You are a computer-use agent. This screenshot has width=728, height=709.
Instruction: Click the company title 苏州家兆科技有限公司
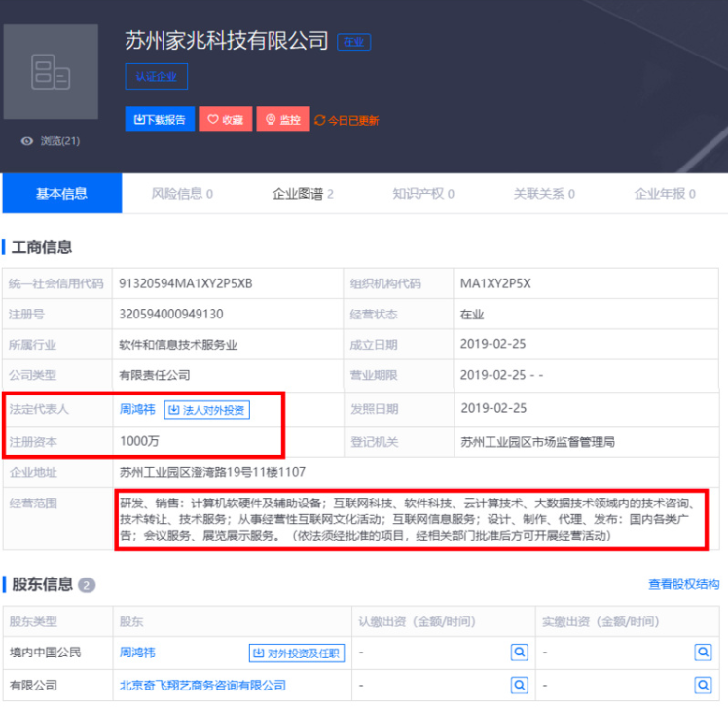point(227,41)
